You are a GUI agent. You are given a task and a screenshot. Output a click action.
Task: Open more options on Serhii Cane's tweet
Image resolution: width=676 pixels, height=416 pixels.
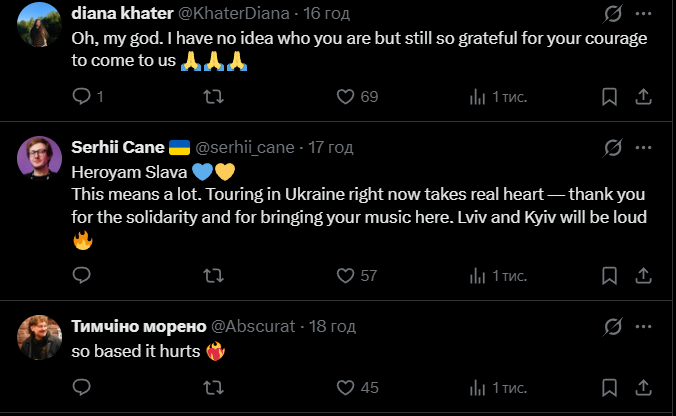[645, 148]
